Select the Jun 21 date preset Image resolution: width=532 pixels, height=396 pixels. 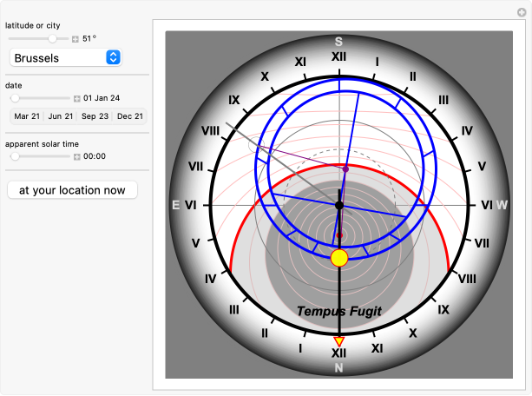pyautogui.click(x=60, y=116)
